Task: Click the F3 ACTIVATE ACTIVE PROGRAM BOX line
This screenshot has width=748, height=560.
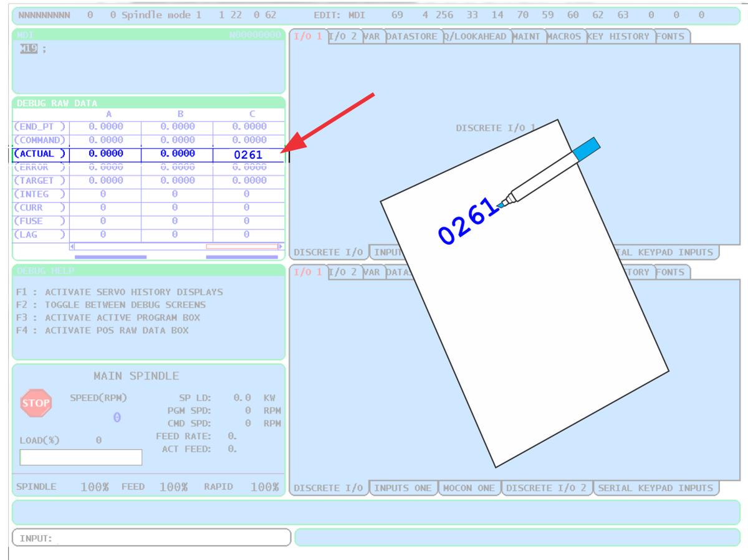Action: 108,318
